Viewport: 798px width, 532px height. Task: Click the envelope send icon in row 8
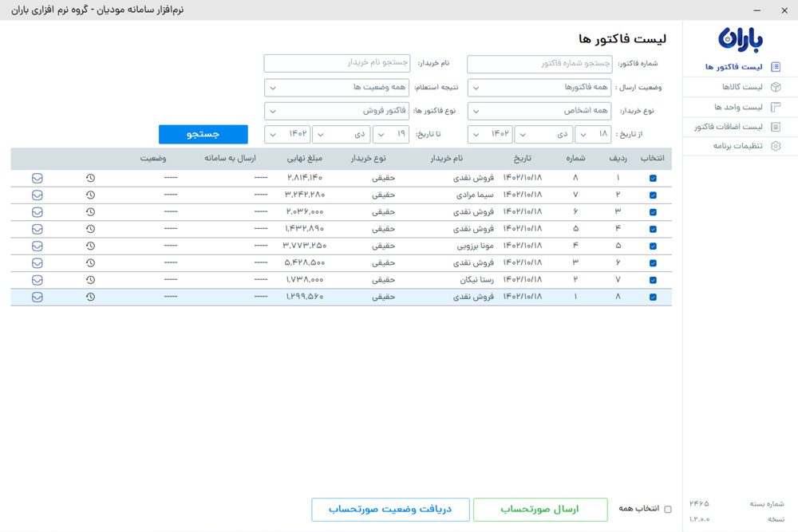(38, 297)
